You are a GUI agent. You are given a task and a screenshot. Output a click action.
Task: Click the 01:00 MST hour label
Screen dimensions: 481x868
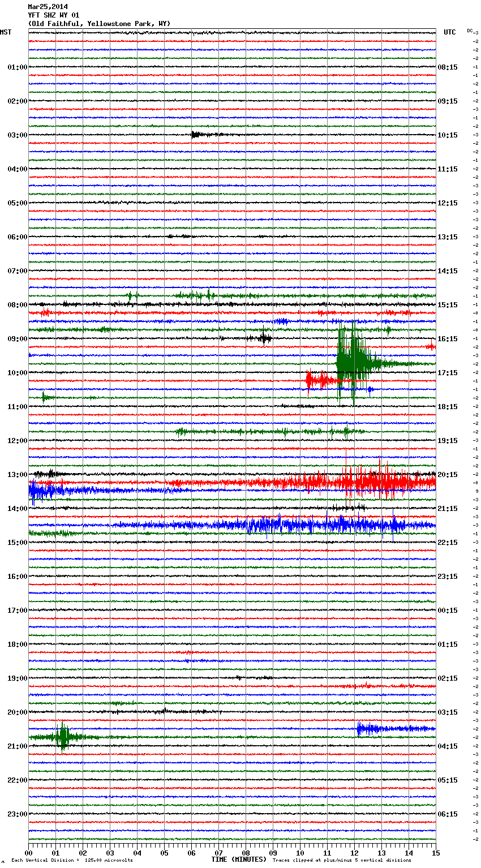click(x=18, y=67)
